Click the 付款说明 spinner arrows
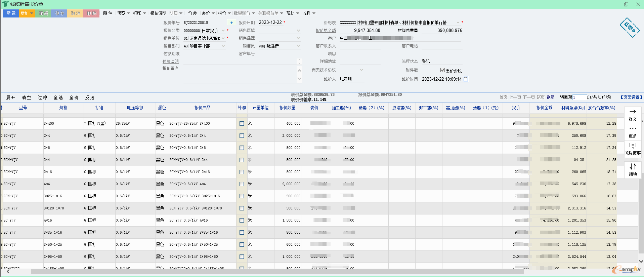The height and width of the screenshot is (277, 644). 299,62
